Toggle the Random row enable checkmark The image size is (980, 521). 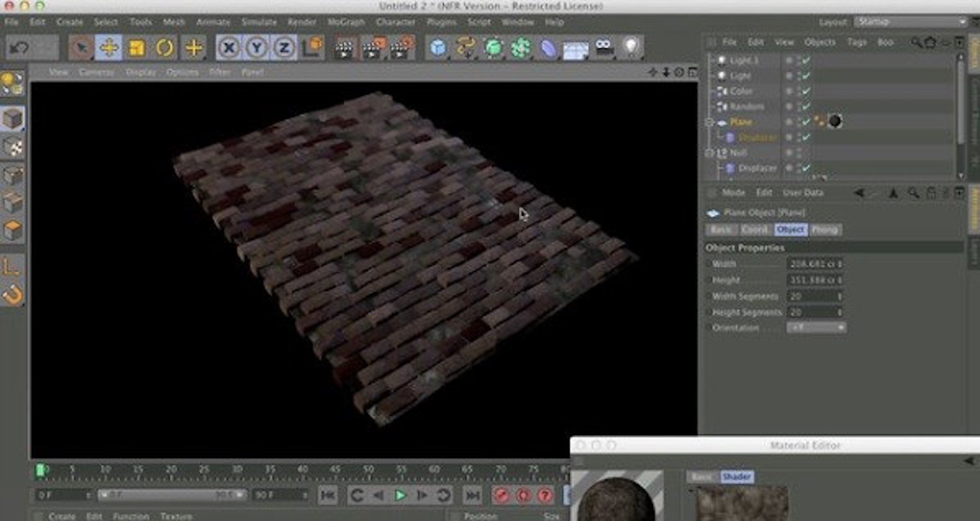coord(806,107)
